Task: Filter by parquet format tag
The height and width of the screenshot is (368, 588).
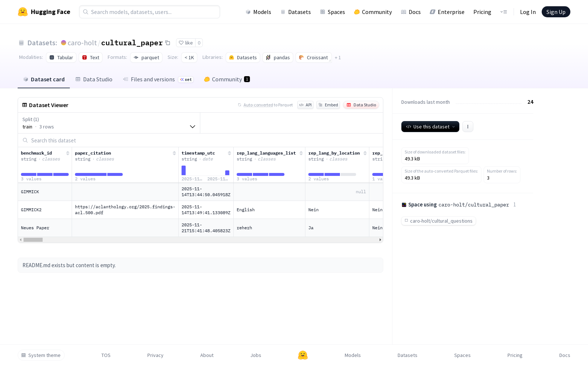Action: 146,57
